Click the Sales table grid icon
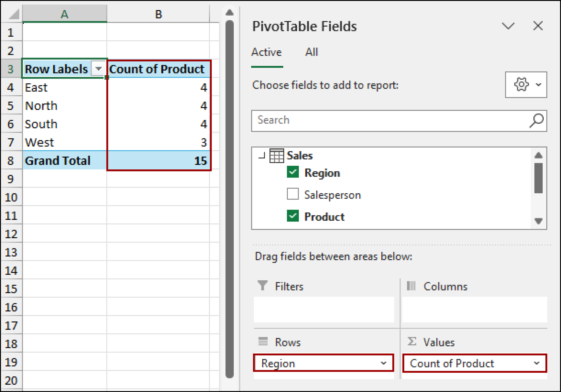The width and height of the screenshot is (561, 392). (276, 155)
